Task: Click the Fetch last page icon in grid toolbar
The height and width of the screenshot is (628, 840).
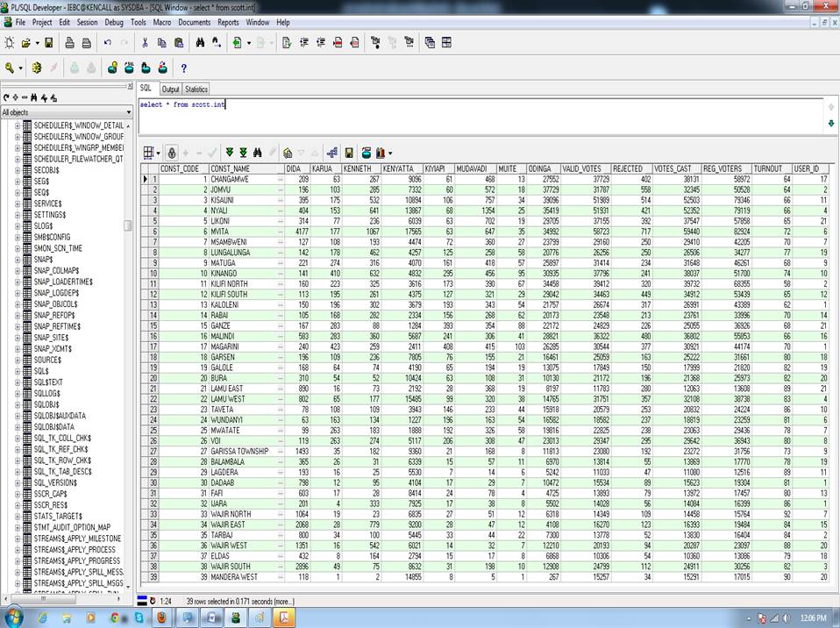Action: pyautogui.click(x=244, y=153)
